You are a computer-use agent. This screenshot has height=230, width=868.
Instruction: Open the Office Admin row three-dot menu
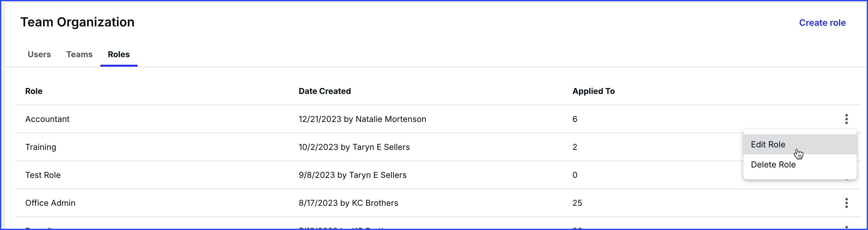[x=846, y=203]
